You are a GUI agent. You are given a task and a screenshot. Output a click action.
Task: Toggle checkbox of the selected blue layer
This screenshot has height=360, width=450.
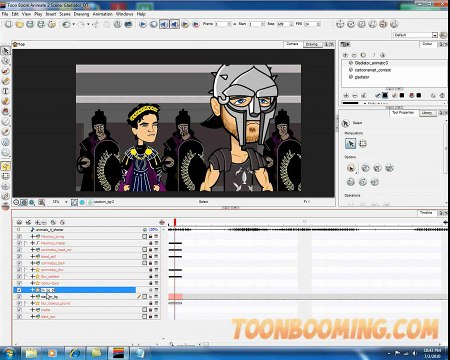tap(19, 290)
